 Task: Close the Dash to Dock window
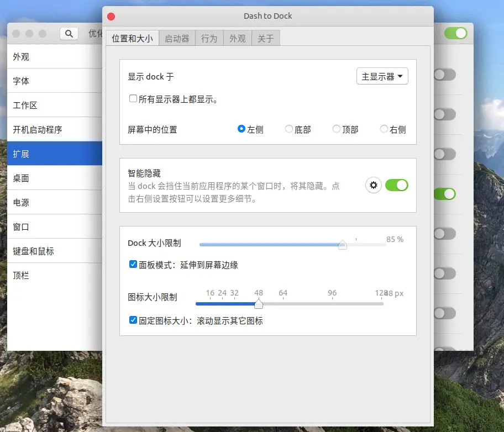[111, 17]
